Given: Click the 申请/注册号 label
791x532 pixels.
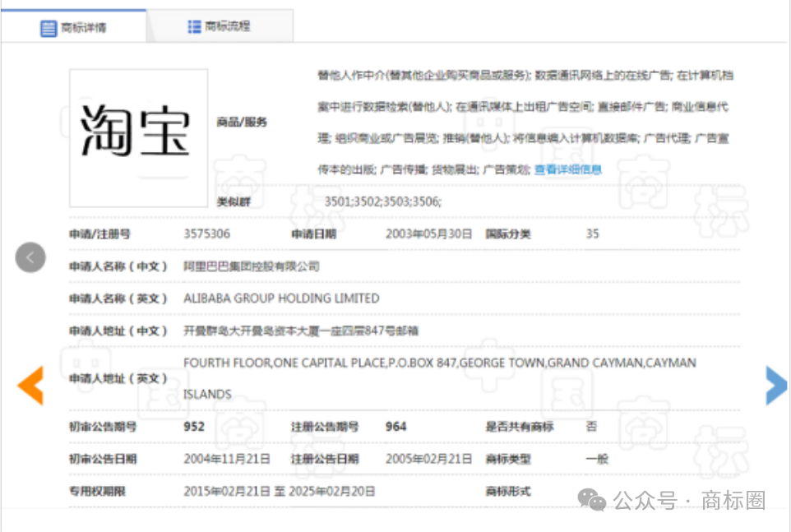Looking at the screenshot, I should tap(99, 234).
